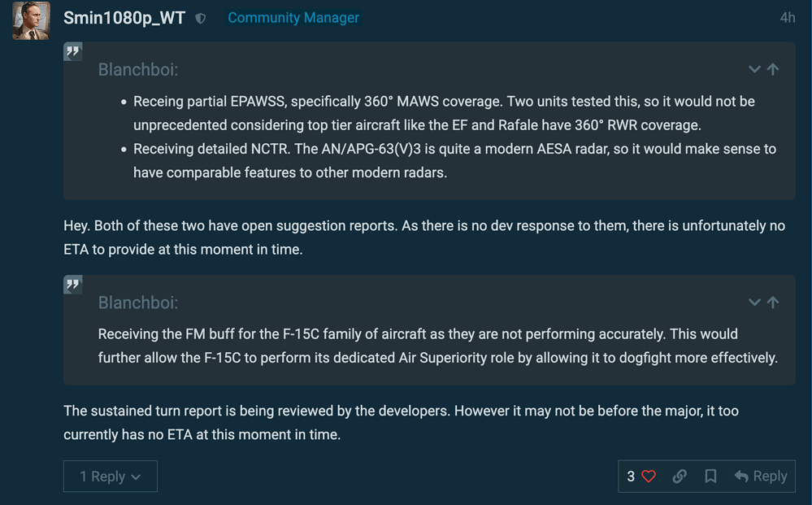
Task: Expand the first Blanchboi quote
Action: [x=753, y=70]
